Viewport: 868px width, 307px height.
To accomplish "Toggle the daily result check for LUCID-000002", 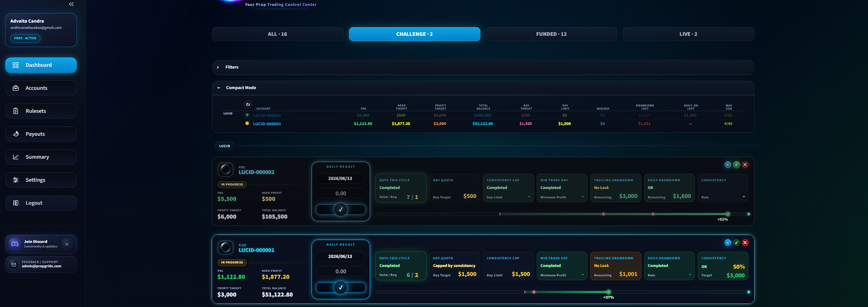I will click(341, 210).
